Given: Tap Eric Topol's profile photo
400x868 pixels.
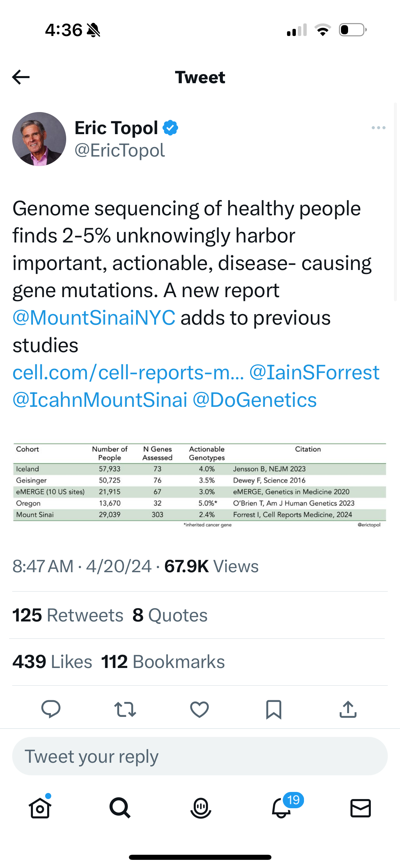Looking at the screenshot, I should pyautogui.click(x=39, y=139).
